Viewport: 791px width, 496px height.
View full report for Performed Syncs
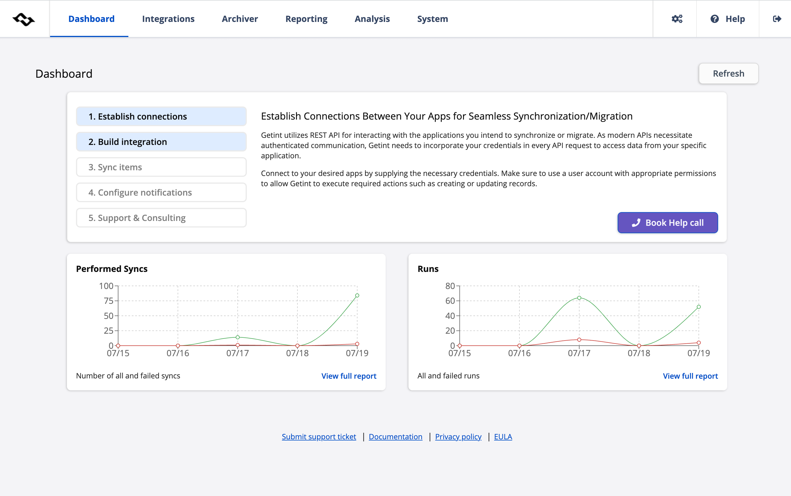(x=348, y=376)
